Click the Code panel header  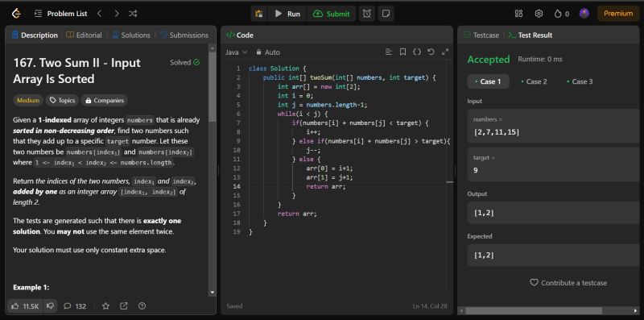point(240,35)
